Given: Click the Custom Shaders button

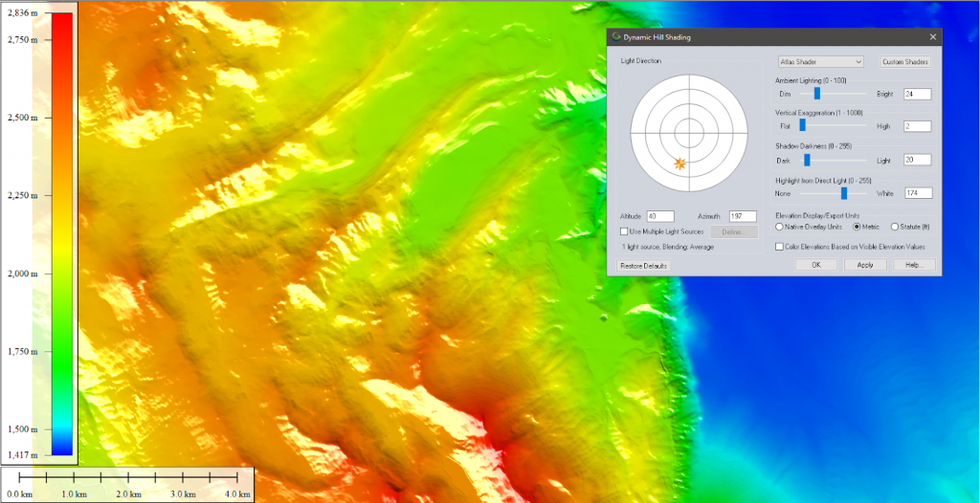Looking at the screenshot, I should click(x=905, y=62).
